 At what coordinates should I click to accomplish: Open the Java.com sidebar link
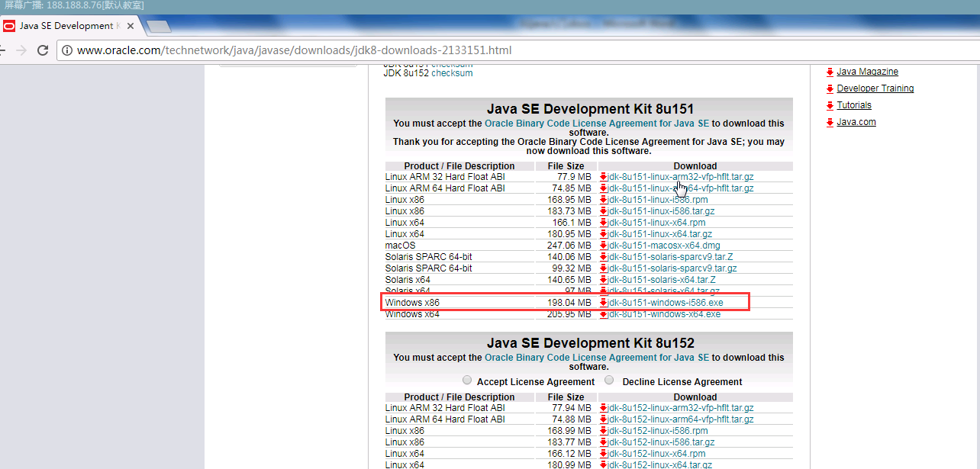[x=856, y=122]
